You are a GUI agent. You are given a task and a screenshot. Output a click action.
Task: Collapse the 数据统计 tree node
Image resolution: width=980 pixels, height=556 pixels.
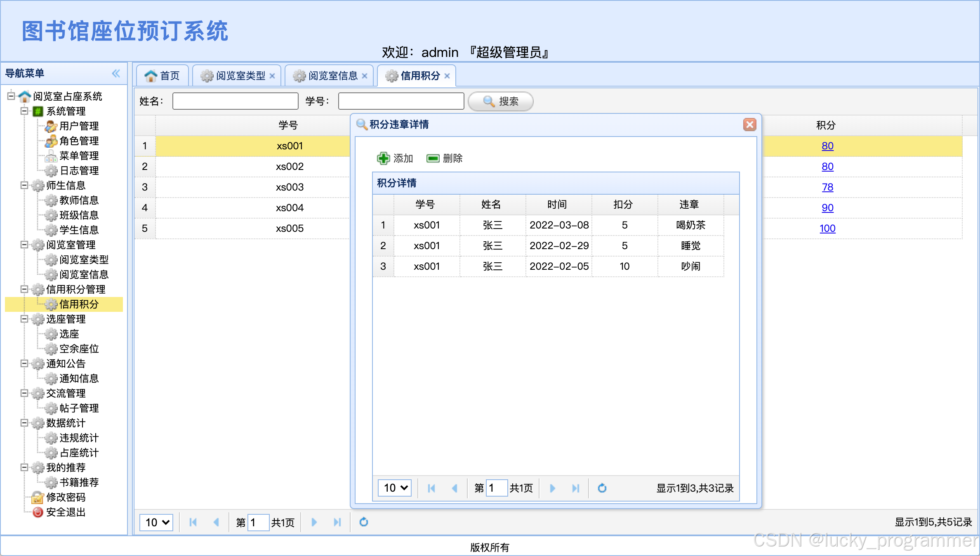point(24,423)
